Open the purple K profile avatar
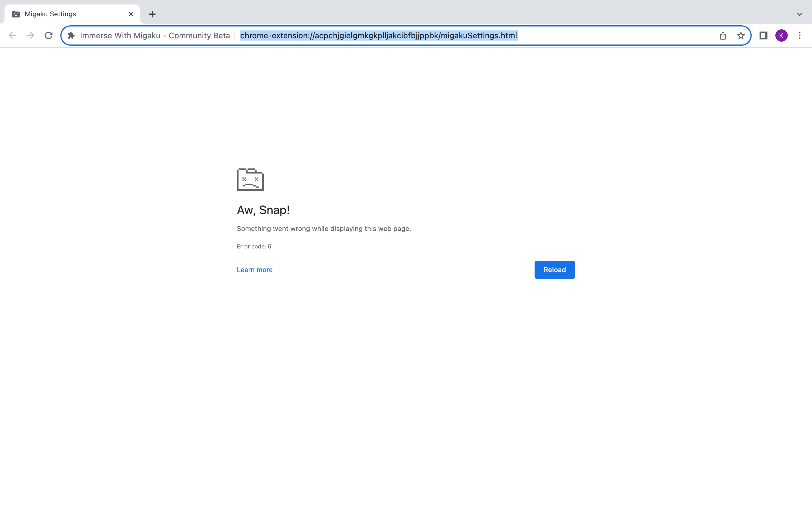The height and width of the screenshot is (507, 812). (782, 35)
